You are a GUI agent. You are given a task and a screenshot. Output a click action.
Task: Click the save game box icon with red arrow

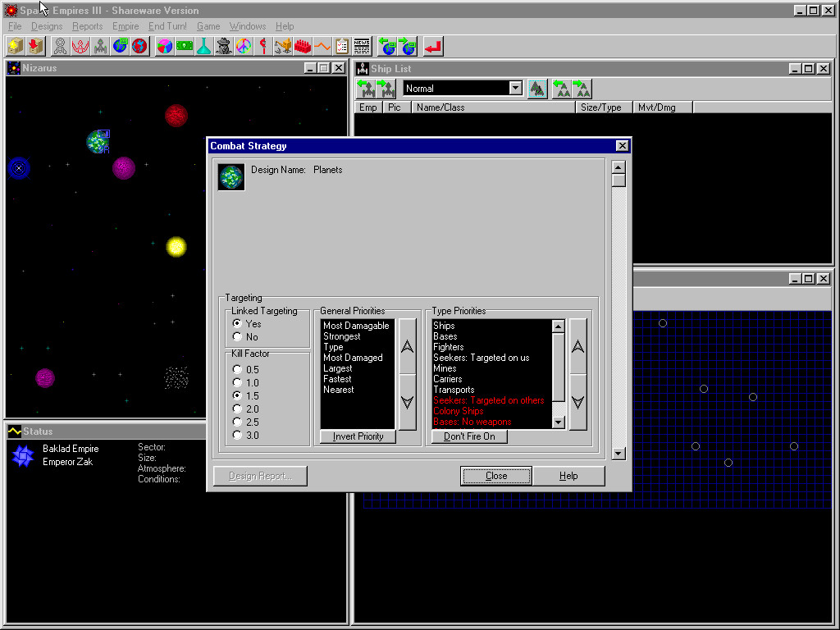coord(35,47)
